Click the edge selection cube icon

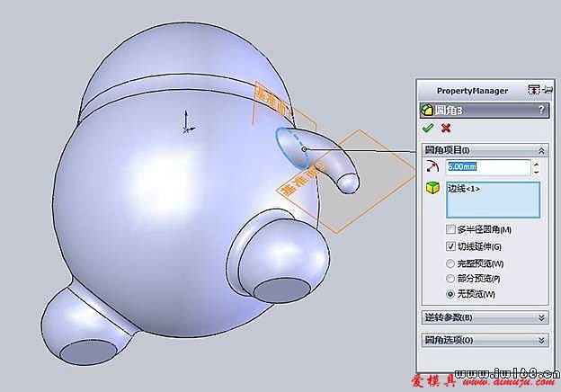432,189
